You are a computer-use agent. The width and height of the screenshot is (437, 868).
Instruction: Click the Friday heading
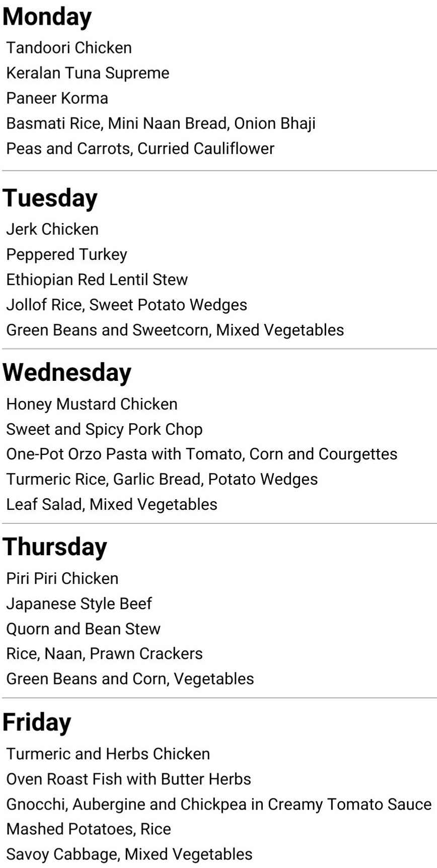(x=37, y=722)
